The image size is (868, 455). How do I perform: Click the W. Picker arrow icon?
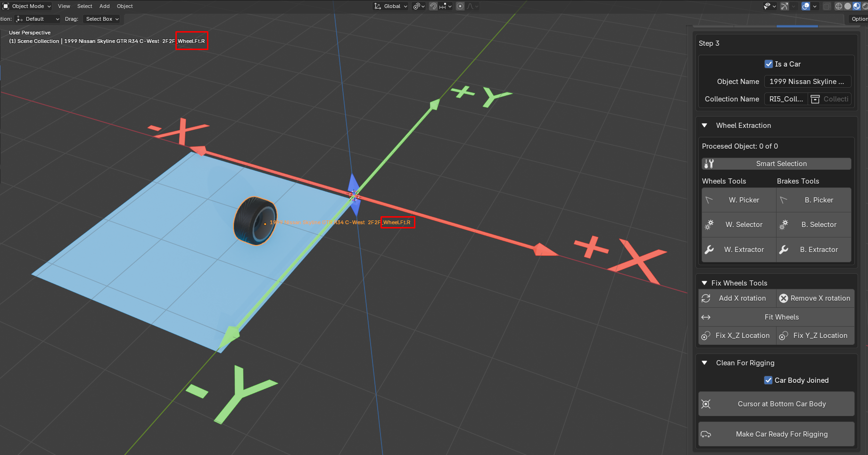coord(709,200)
